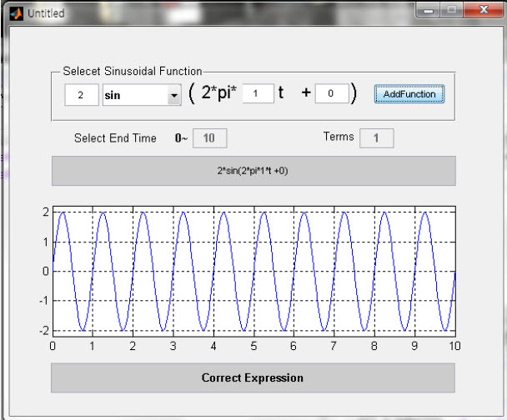Click the '2*pi*' text in the formula

click(x=219, y=92)
